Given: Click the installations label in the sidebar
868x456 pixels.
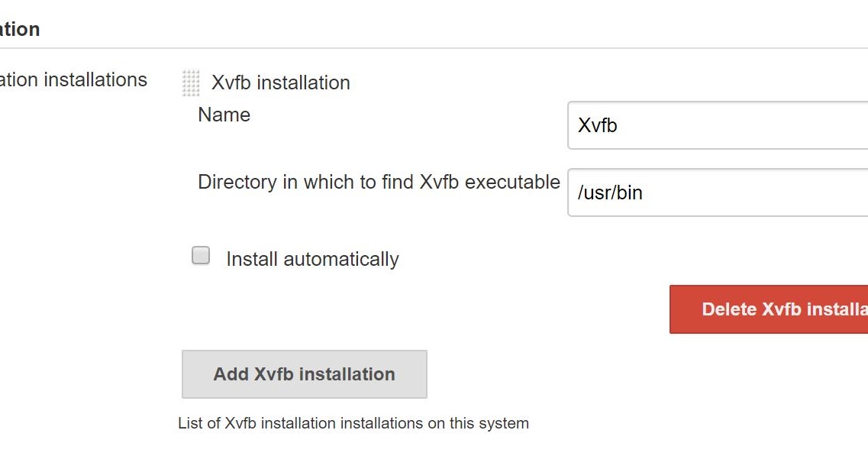Looking at the screenshot, I should (x=74, y=79).
